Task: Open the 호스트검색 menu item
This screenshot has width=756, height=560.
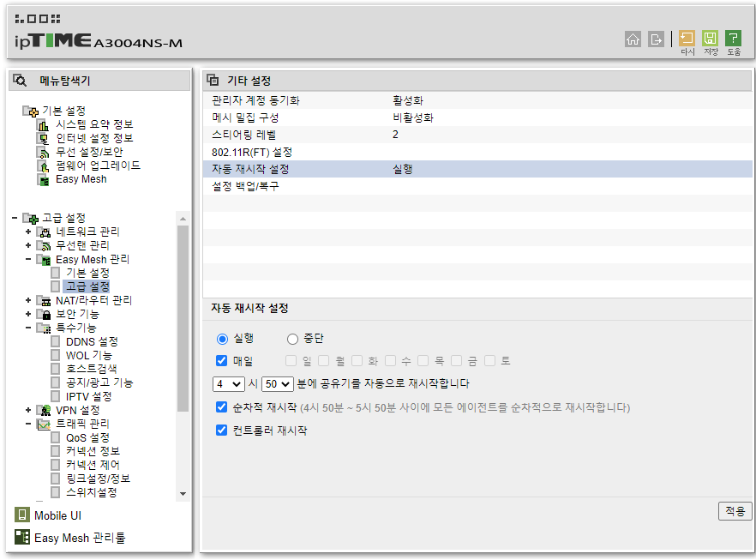Action: [91, 369]
